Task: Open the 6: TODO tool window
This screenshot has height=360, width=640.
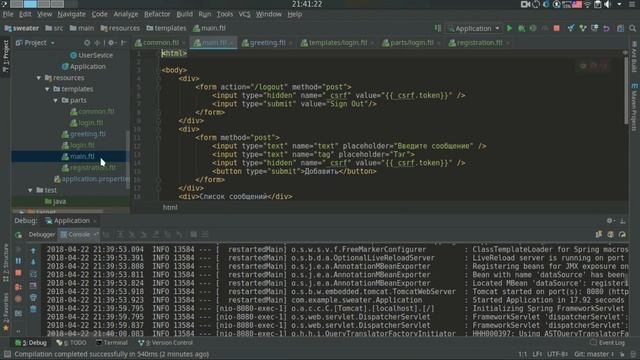Action: (x=71, y=343)
